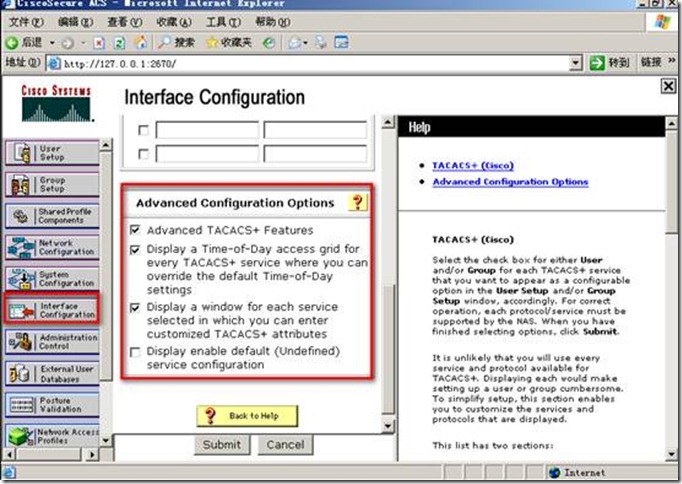The width and height of the screenshot is (682, 484).
Task: Click the Submit button
Action: [x=222, y=444]
